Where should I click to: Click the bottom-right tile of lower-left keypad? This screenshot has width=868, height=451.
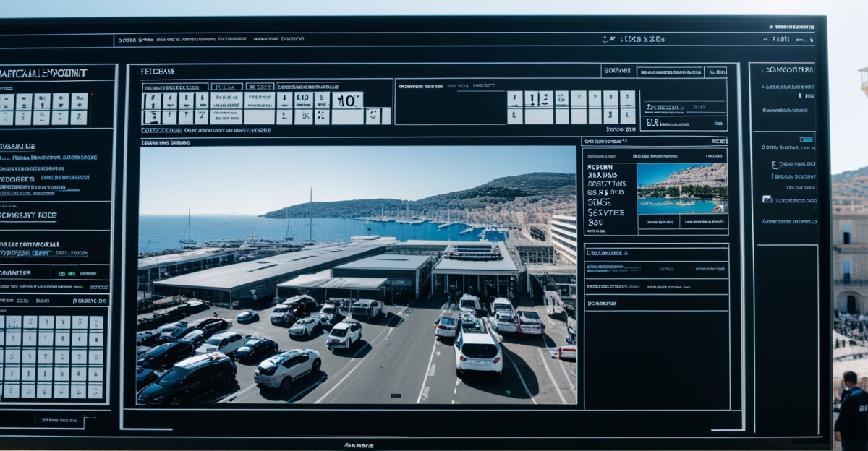[95, 391]
